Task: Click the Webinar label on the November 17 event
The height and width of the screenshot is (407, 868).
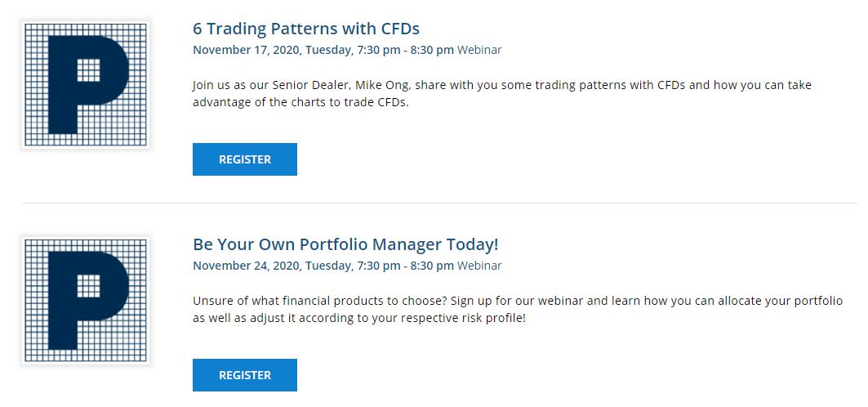Action: click(479, 50)
